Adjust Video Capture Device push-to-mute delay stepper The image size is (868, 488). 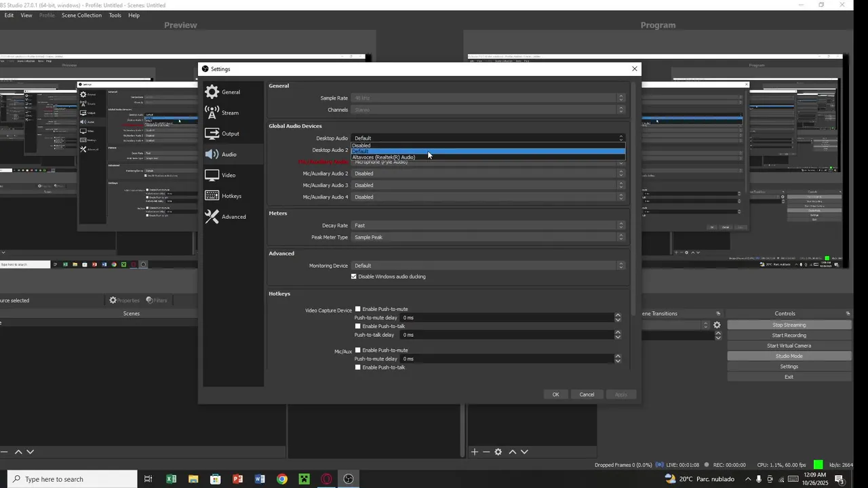pyautogui.click(x=617, y=317)
